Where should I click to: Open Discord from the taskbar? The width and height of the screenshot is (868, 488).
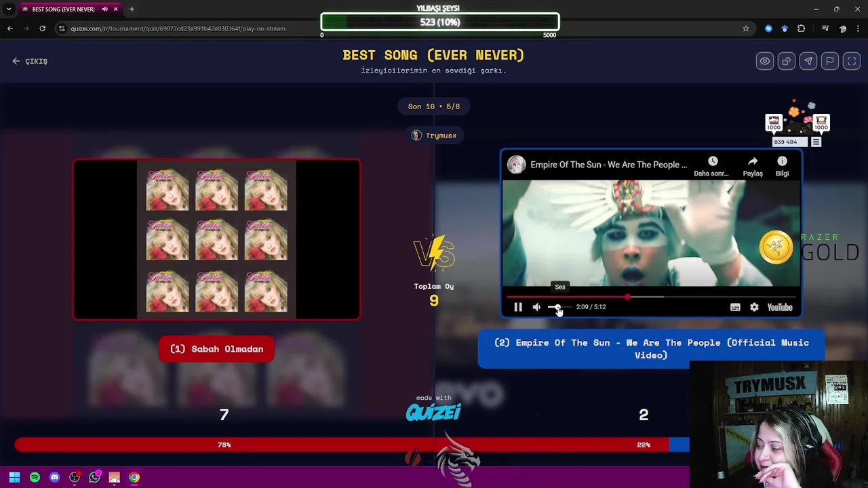[x=54, y=477]
